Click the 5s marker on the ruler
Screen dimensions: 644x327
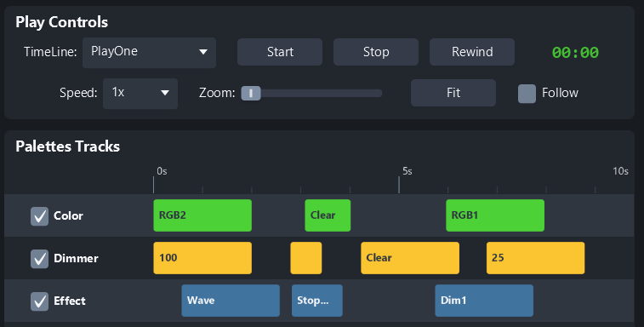click(x=407, y=171)
